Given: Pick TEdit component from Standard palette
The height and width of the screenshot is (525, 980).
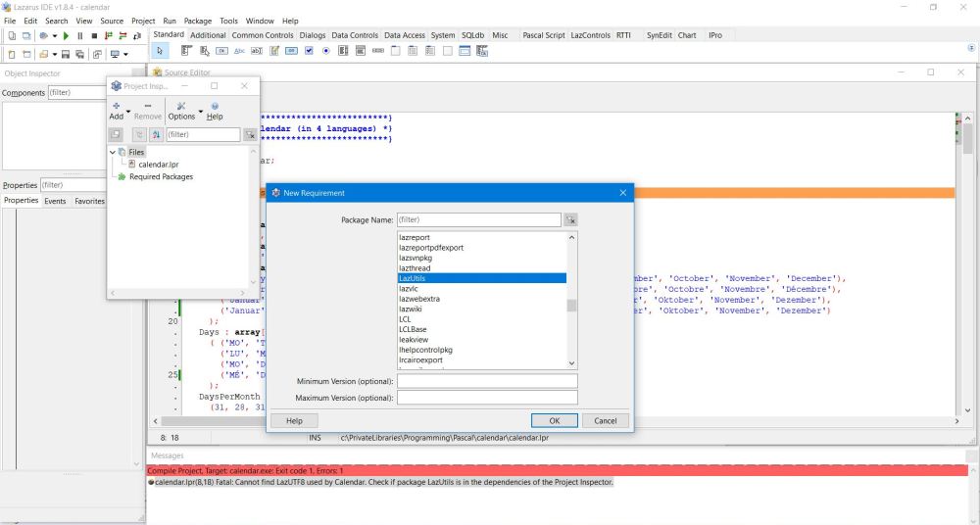Looking at the screenshot, I should (256, 51).
